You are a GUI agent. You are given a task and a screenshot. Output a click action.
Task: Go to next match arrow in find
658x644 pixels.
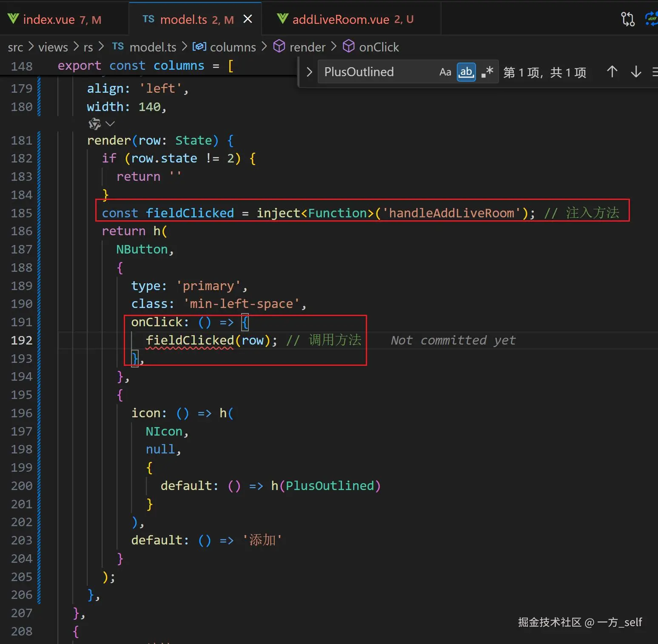point(636,71)
